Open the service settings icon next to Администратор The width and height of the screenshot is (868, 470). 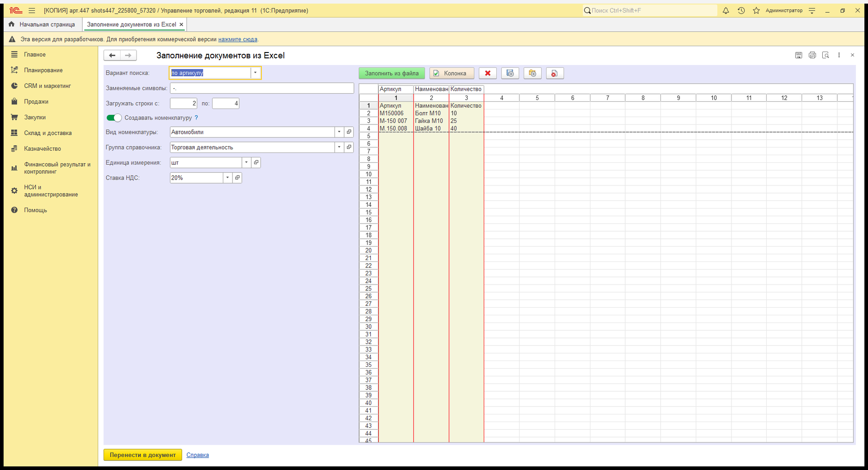pos(812,10)
